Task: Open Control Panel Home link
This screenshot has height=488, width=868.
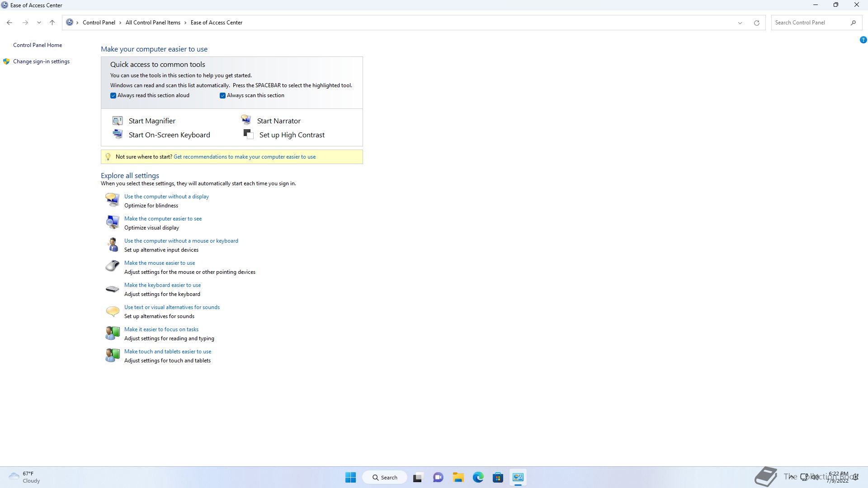Action: (38, 45)
